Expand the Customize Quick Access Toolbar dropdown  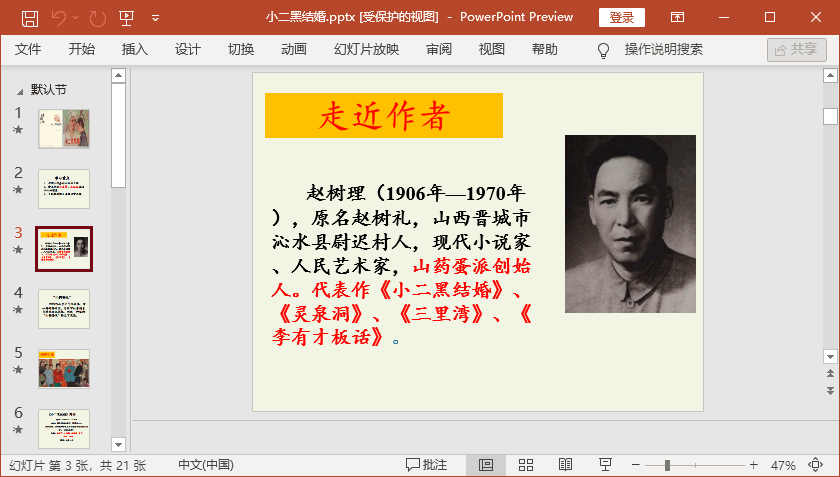coord(155,17)
